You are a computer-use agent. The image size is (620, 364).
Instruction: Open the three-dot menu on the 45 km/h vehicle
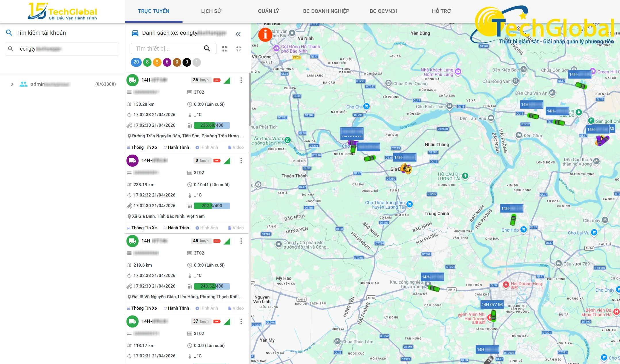point(241,241)
